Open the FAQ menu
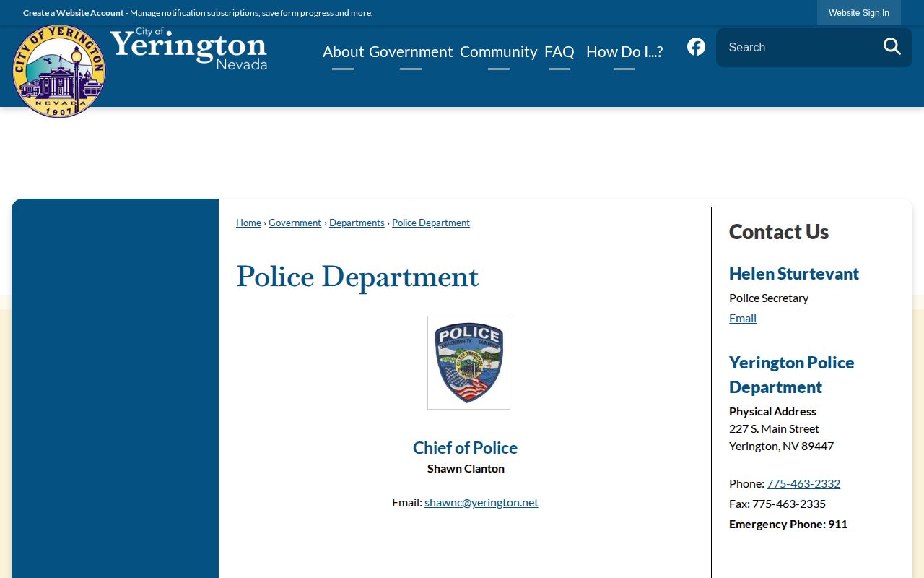Screen dimensions: 924x578 (559, 51)
